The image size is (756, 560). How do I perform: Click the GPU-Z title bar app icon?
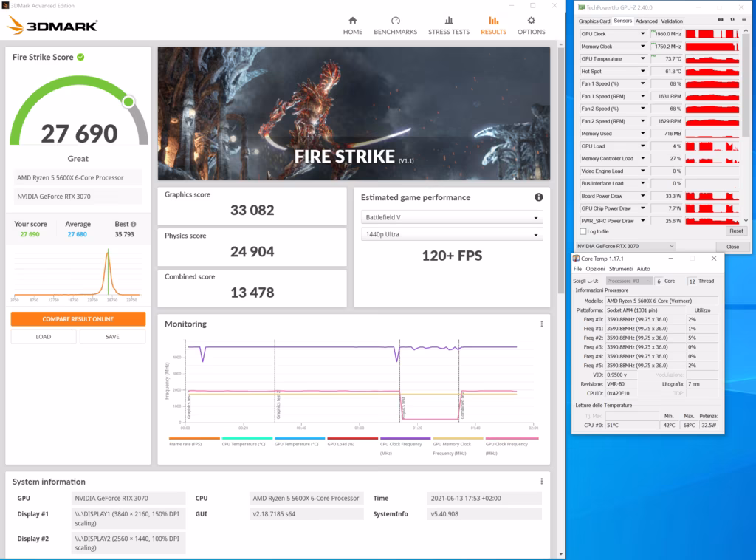(x=582, y=7)
